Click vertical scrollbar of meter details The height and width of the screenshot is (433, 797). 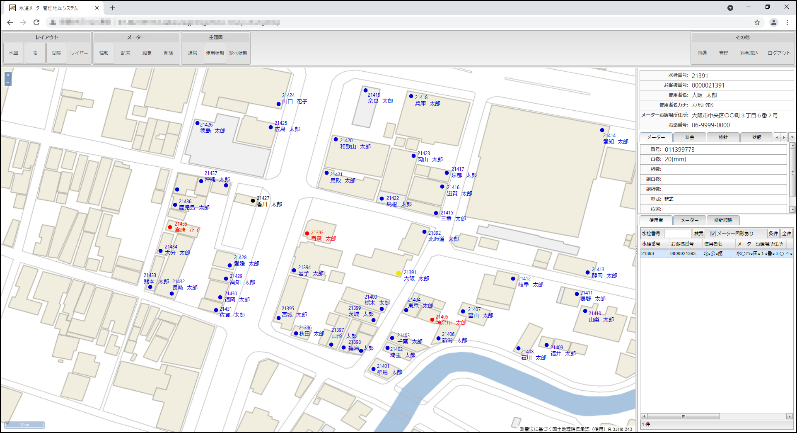pyautogui.click(x=792, y=176)
